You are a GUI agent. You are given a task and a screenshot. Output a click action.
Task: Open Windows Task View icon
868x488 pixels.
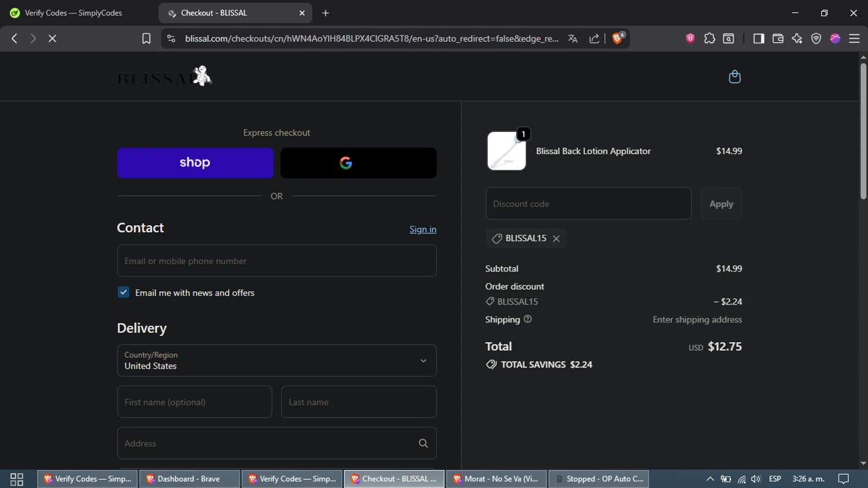click(17, 479)
